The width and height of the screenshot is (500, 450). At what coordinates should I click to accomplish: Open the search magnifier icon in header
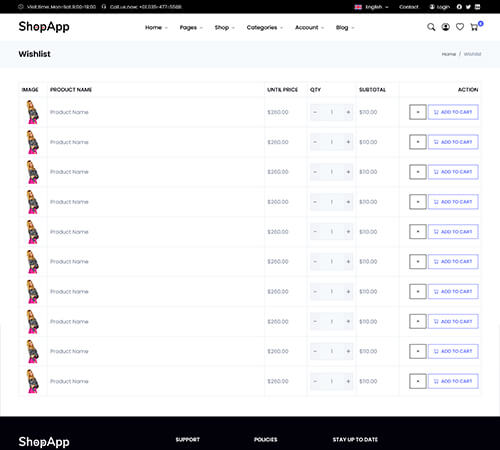[x=431, y=27]
